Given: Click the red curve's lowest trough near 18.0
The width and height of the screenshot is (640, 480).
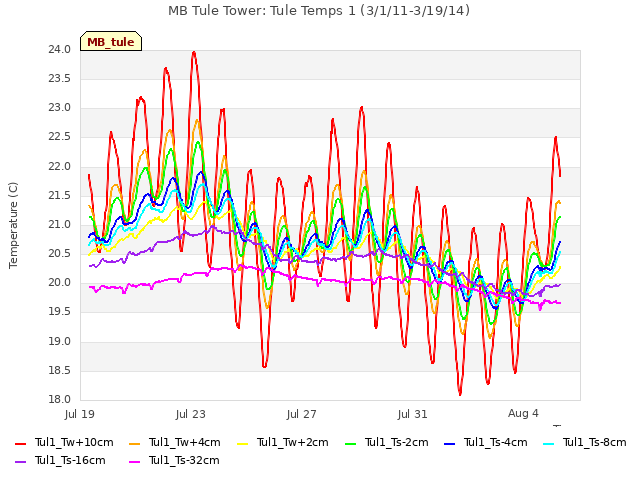Looking at the screenshot, I should (x=460, y=394).
